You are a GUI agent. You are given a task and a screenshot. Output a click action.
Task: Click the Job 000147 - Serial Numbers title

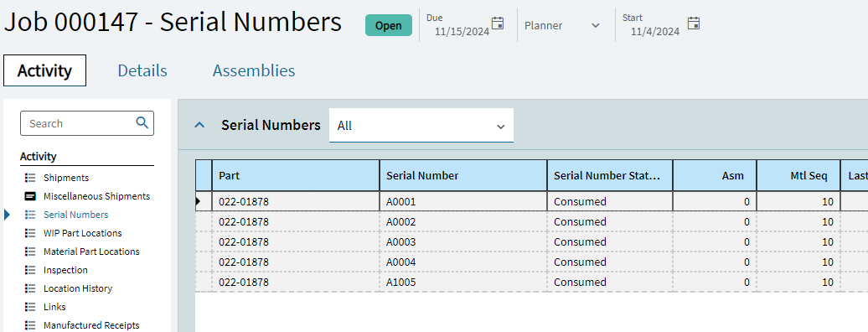pos(173,23)
